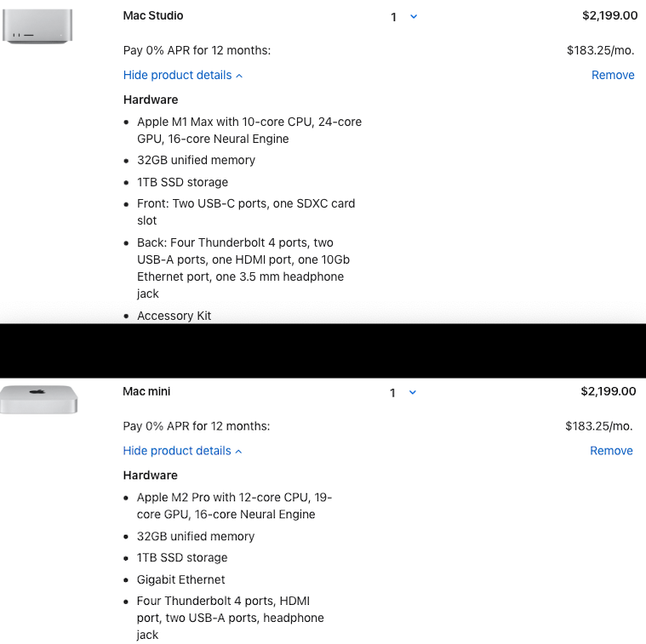
Task: Click the Mac mini $183.25/mo. installment amount
Action: [x=598, y=425]
